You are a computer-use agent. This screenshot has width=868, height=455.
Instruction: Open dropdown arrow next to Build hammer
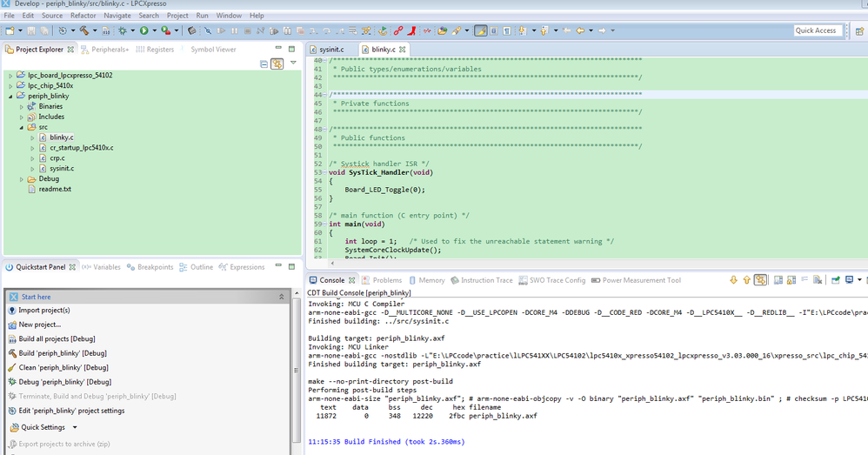coord(95,30)
